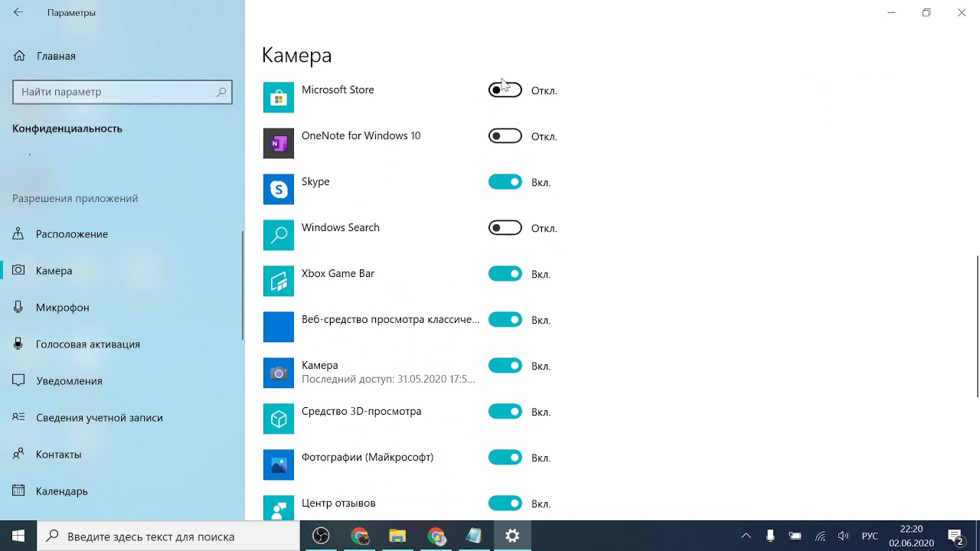Click the OneNote for Windows 10 icon
The height and width of the screenshot is (551, 980).
279,143
